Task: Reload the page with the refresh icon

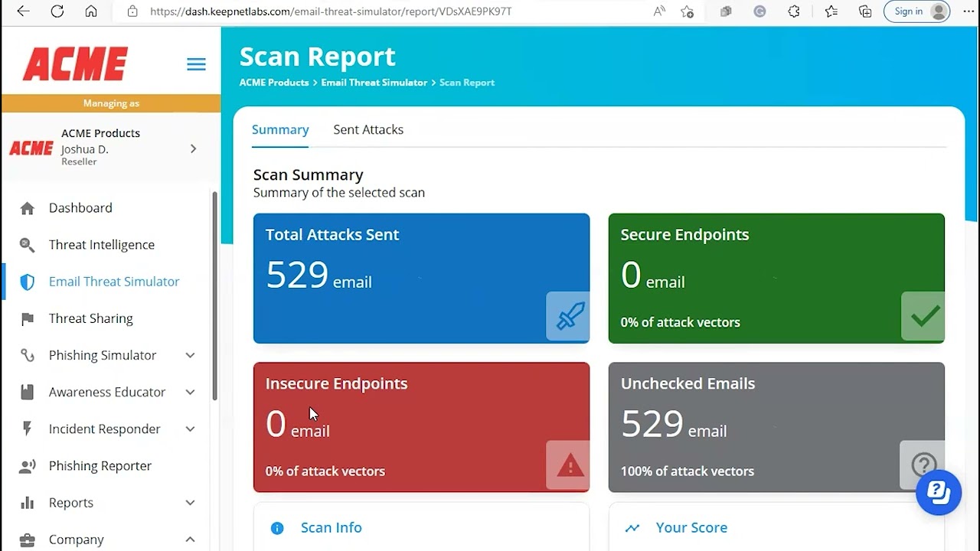Action: click(57, 11)
